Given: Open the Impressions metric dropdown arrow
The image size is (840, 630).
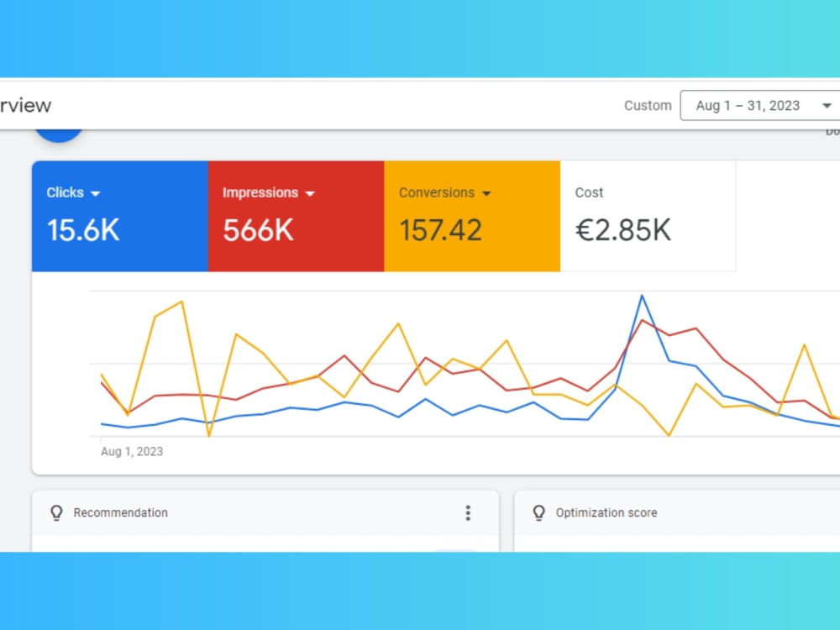Looking at the screenshot, I should click(310, 193).
